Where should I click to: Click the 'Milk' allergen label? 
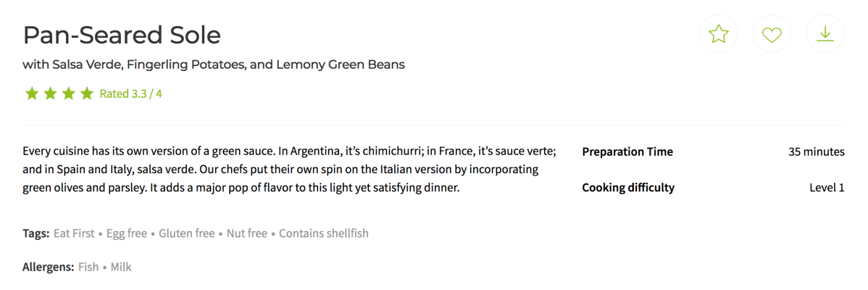click(x=121, y=267)
